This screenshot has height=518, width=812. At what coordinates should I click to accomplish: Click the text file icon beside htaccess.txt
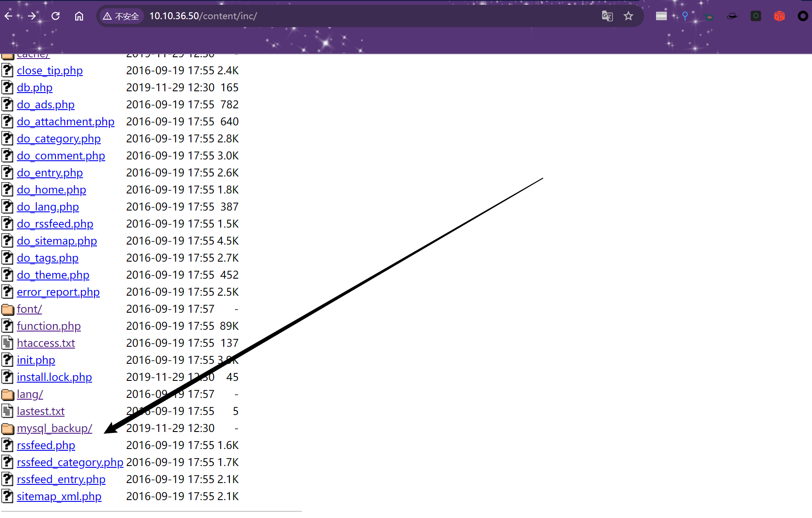[7, 343]
